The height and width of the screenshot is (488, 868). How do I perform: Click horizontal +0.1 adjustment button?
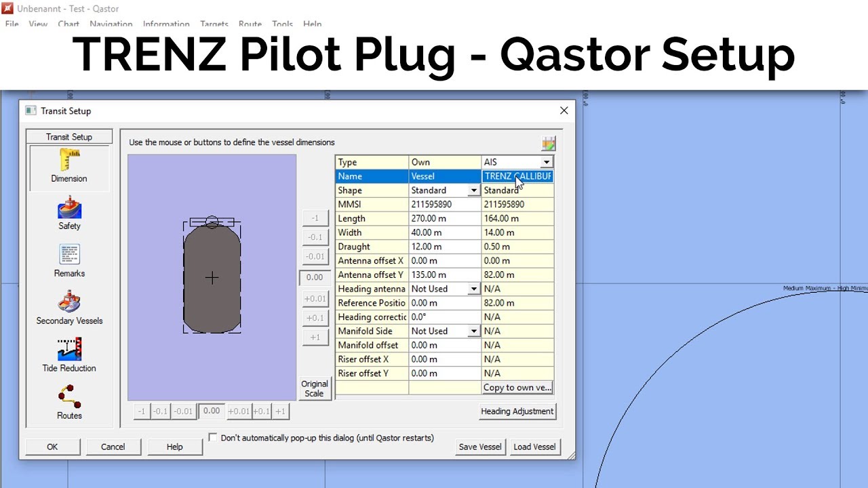[x=262, y=411]
